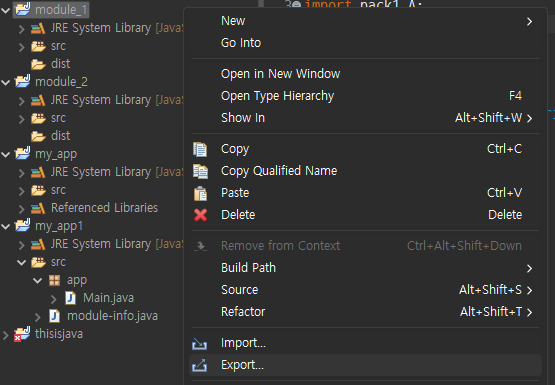Click the JRE System Library icon under my_app1

38,244
